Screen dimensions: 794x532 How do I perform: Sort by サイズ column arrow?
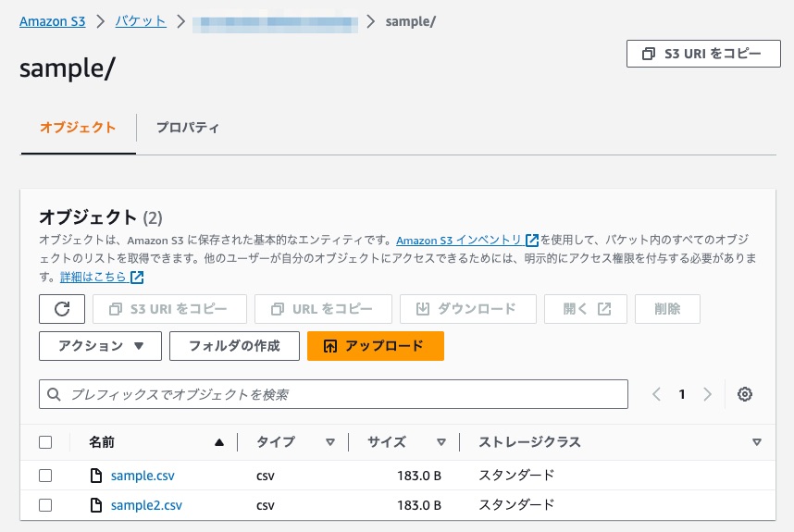441,442
